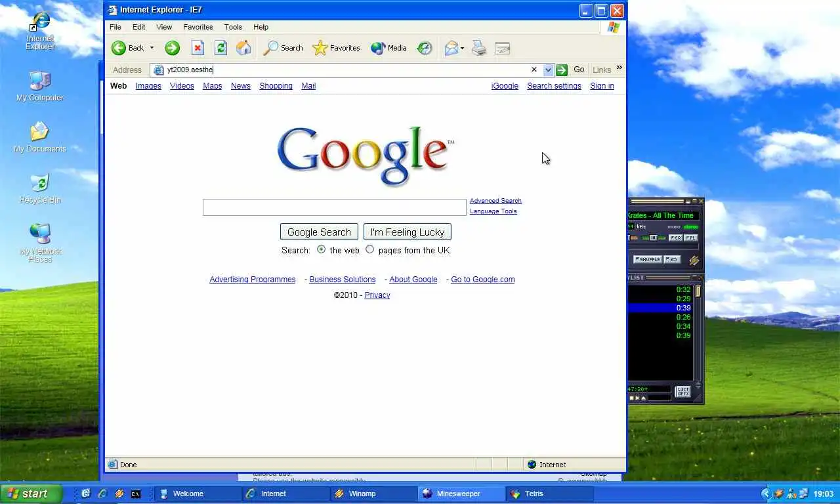Open the Favorites menu
The image size is (840, 504).
[198, 27]
